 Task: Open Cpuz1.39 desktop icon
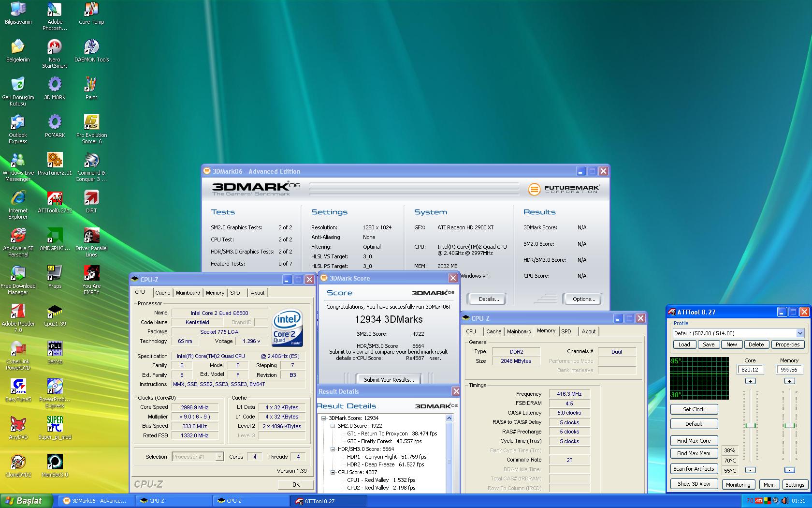coord(55,315)
